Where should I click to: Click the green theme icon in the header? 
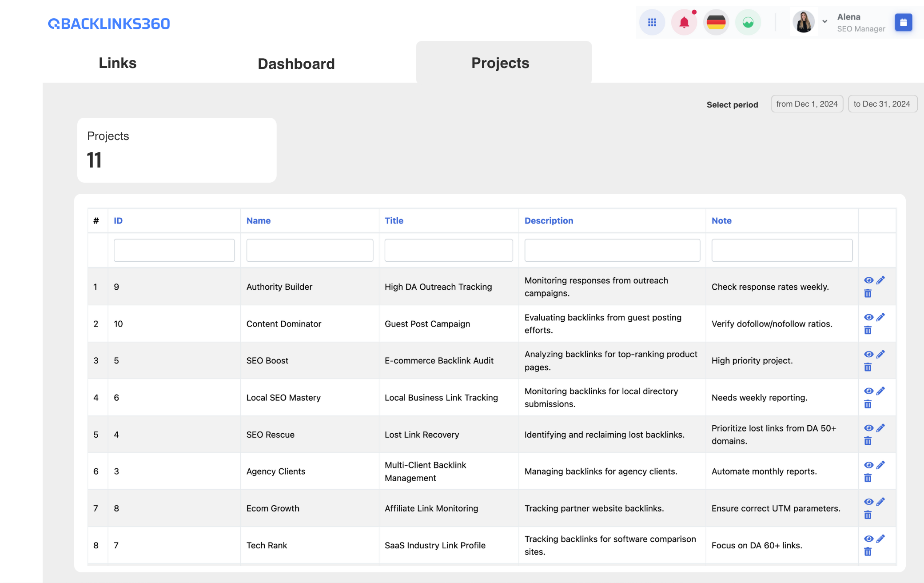pyautogui.click(x=748, y=22)
